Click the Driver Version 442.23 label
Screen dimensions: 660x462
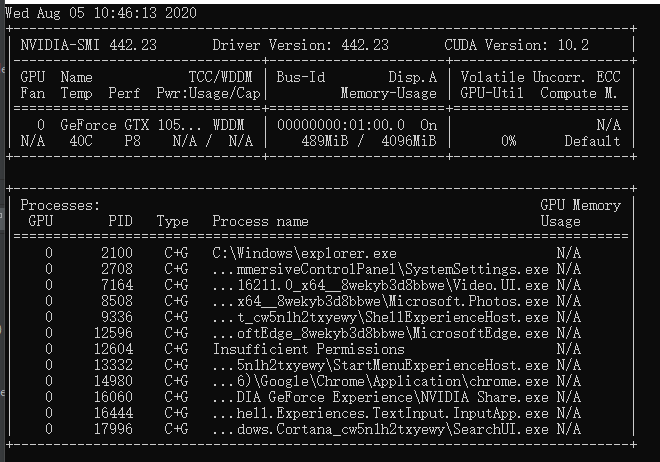(301, 45)
